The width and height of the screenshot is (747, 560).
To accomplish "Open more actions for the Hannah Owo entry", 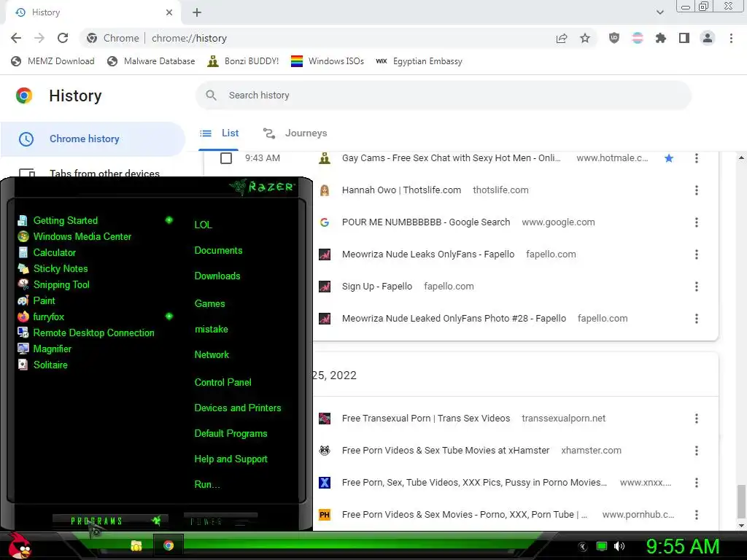I will (697, 190).
